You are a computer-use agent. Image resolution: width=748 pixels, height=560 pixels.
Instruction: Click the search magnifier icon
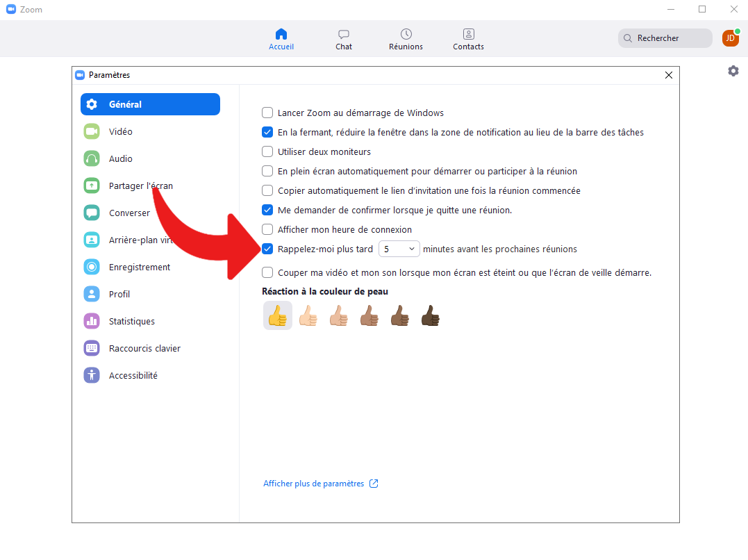[x=628, y=38]
